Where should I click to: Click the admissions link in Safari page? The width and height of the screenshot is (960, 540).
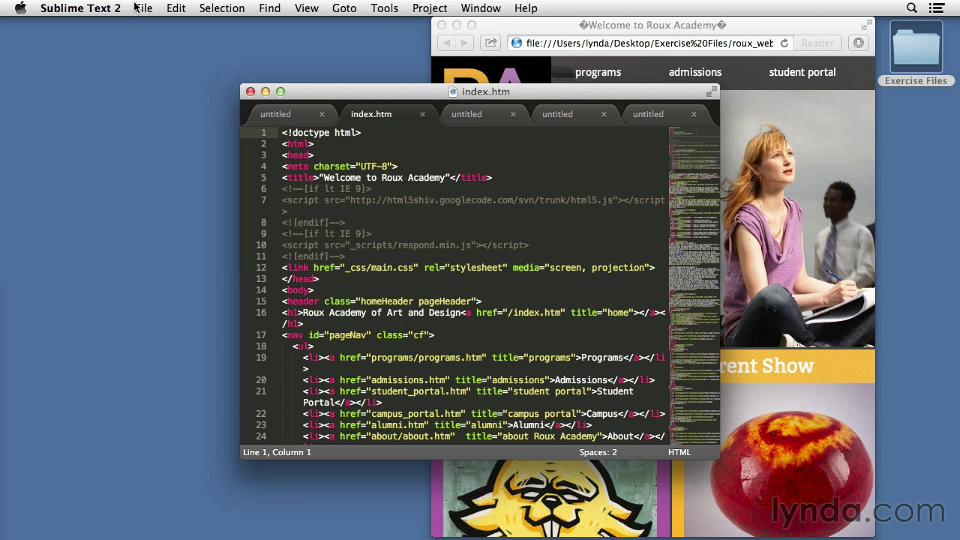tap(695, 72)
